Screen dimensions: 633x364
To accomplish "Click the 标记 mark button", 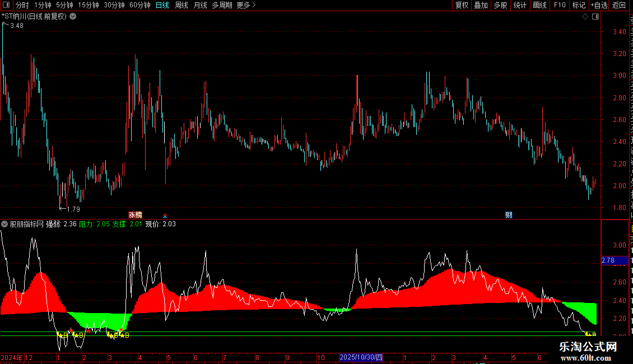I will (x=579, y=5).
